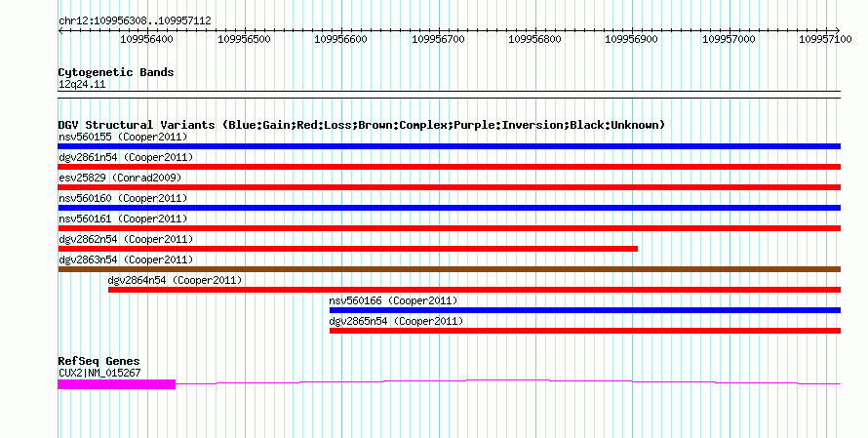Click the nsv560160 (Cooper2011) label
Viewport: 868px width, 438px height.
123,198
